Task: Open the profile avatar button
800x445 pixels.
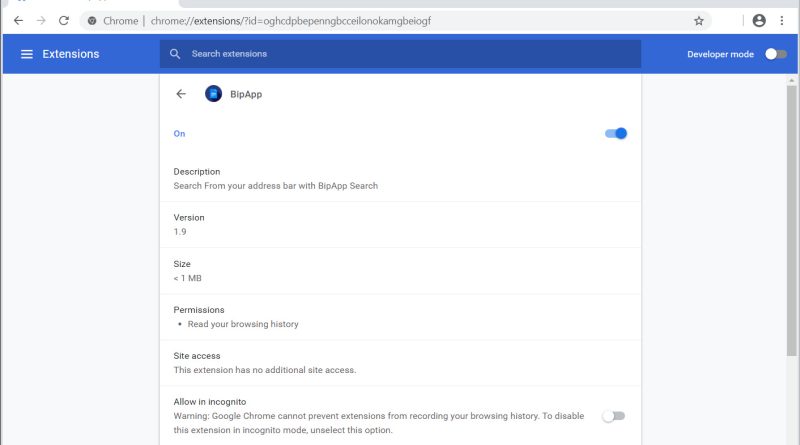Action: (759, 20)
